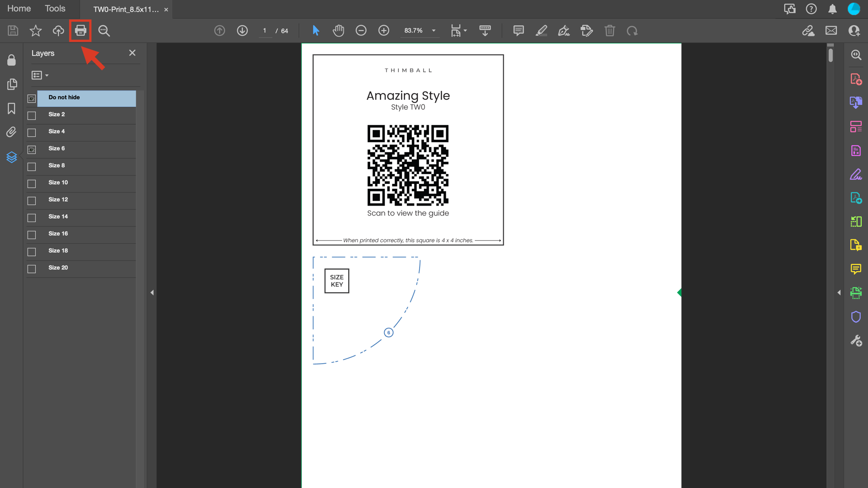This screenshot has width=868, height=488.
Task: Click the Add sticky note comment icon
Action: (519, 31)
